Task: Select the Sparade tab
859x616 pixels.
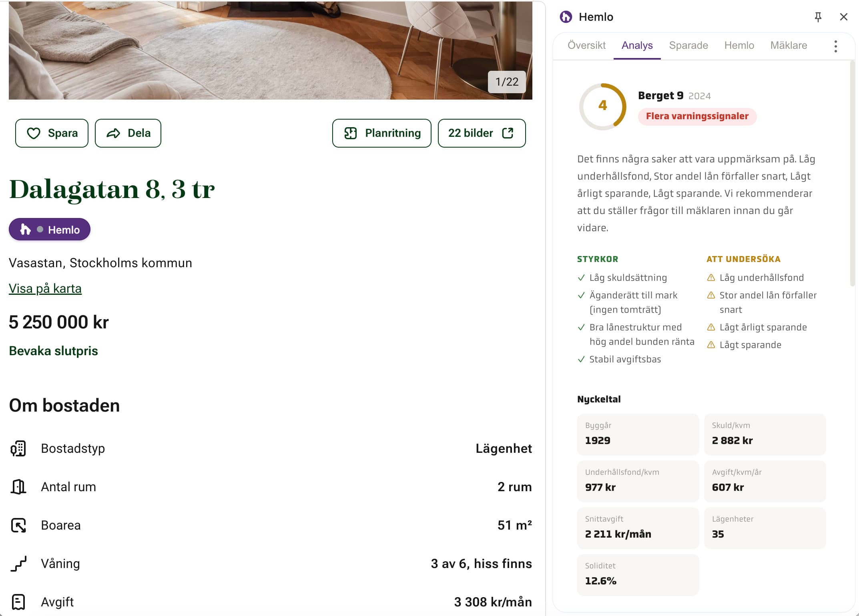Action: pos(688,45)
